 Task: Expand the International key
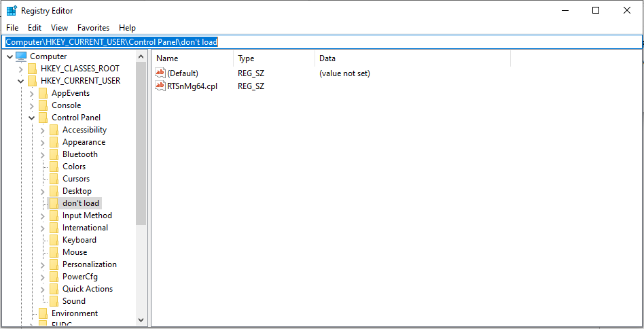click(42, 228)
